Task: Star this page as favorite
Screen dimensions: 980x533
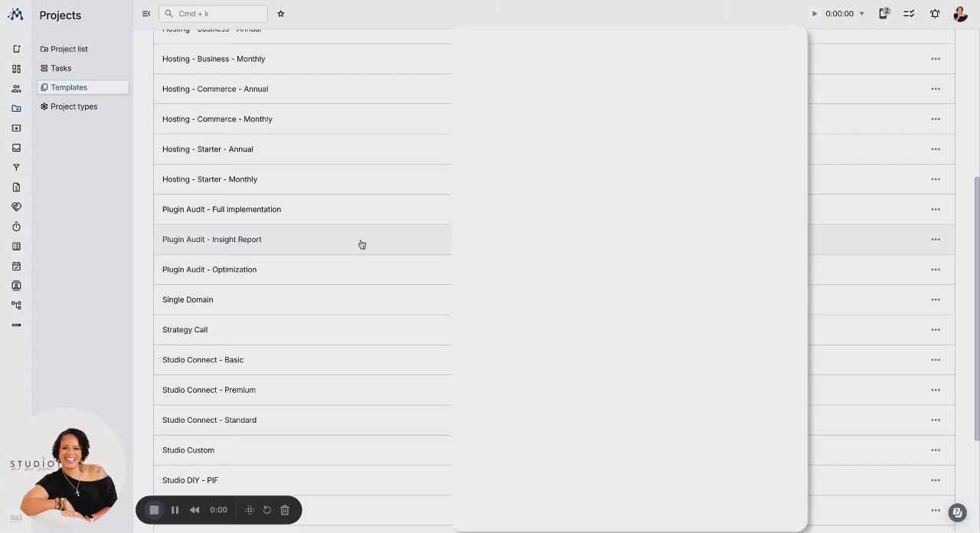Action: click(x=281, y=14)
